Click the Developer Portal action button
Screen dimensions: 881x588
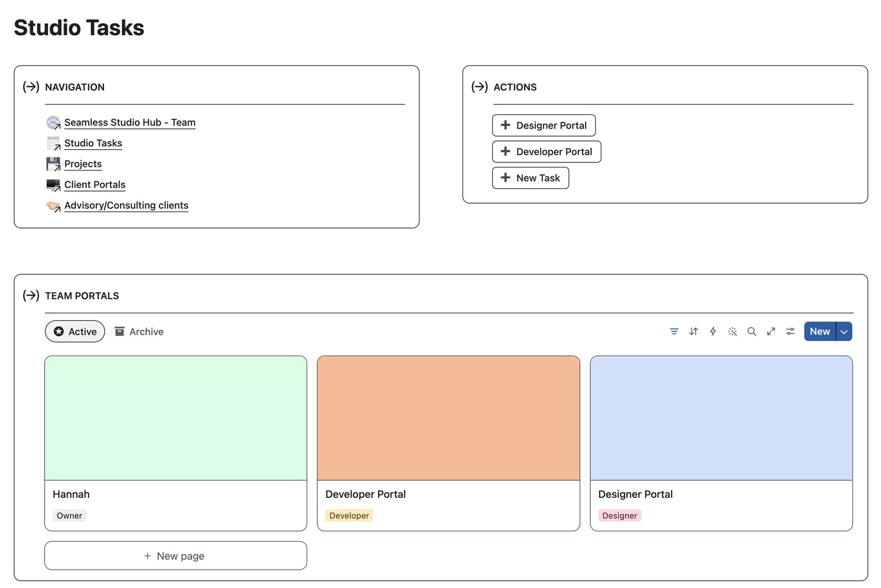[x=546, y=152]
